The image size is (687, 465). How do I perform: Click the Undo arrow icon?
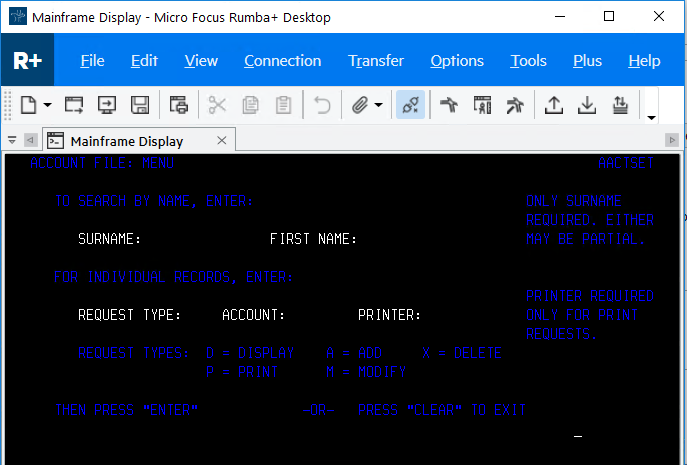coord(322,104)
